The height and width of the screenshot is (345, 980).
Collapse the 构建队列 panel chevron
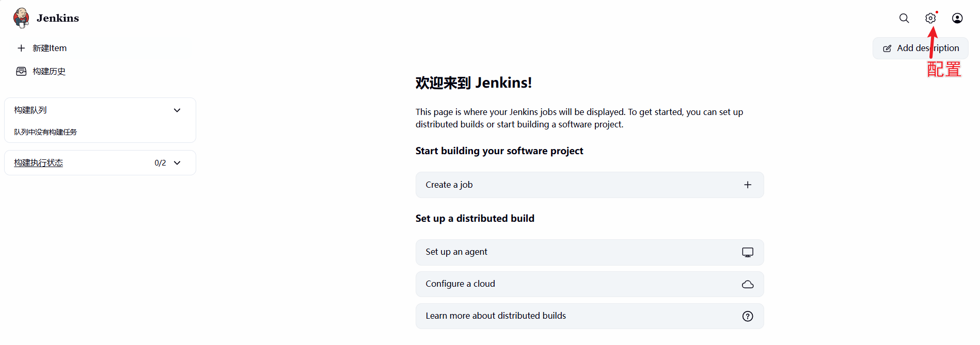177,110
